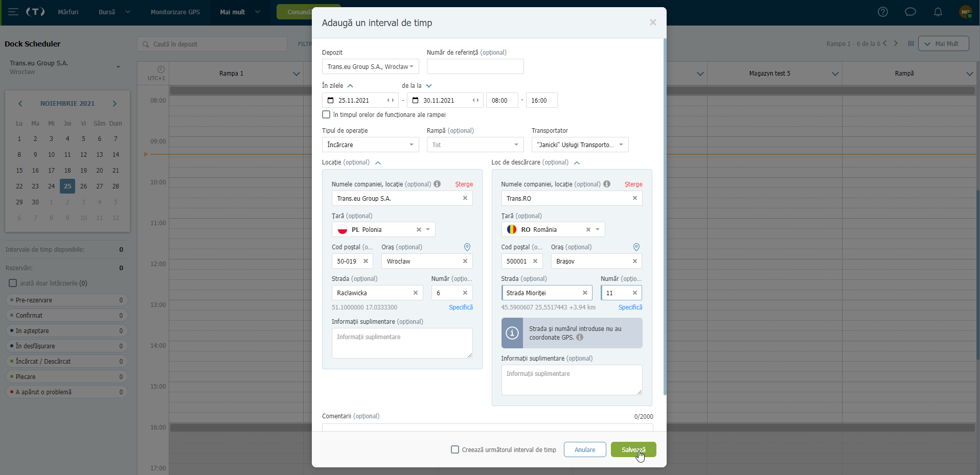This screenshot has height=475, width=980.
Task: Open the calendar icon for 30.11.2021
Action: [x=415, y=101]
